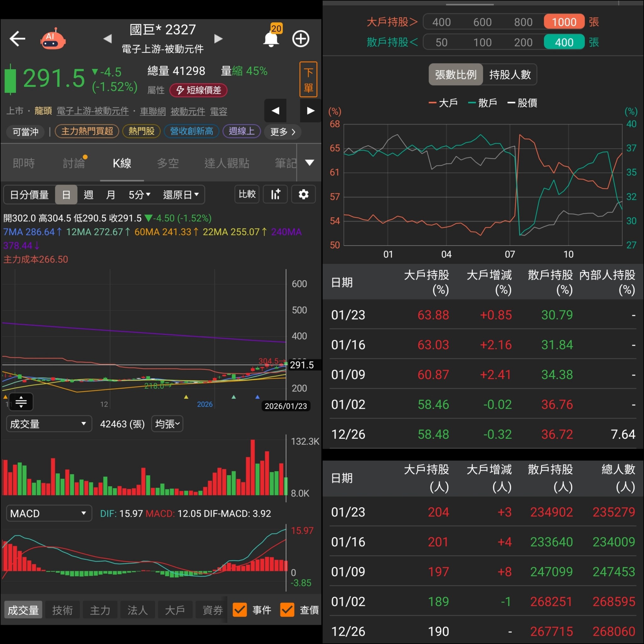Image resolution: width=644 pixels, height=644 pixels.
Task: Tap the plus icon to add the stock
Action: pyautogui.click(x=300, y=38)
